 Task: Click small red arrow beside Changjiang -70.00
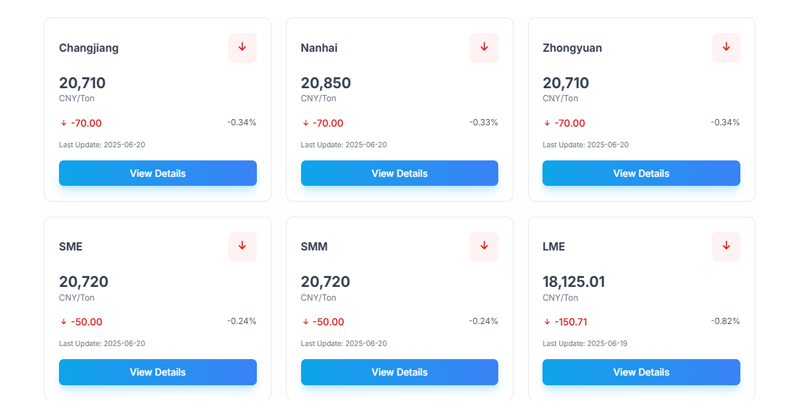(64, 124)
